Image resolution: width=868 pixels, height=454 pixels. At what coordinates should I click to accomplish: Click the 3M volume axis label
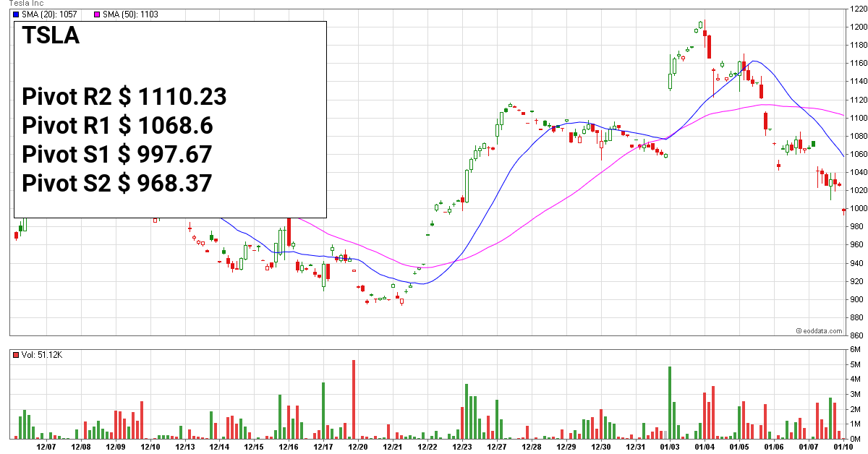tap(856, 394)
